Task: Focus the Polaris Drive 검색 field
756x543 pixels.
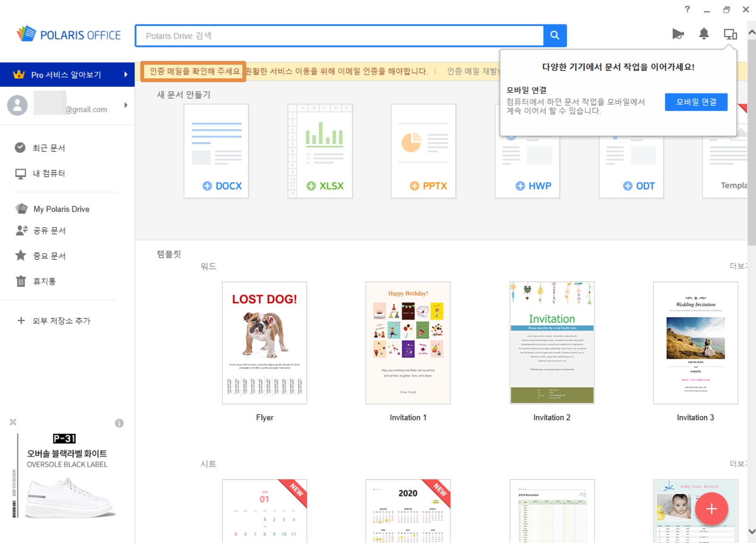Action: [x=339, y=36]
